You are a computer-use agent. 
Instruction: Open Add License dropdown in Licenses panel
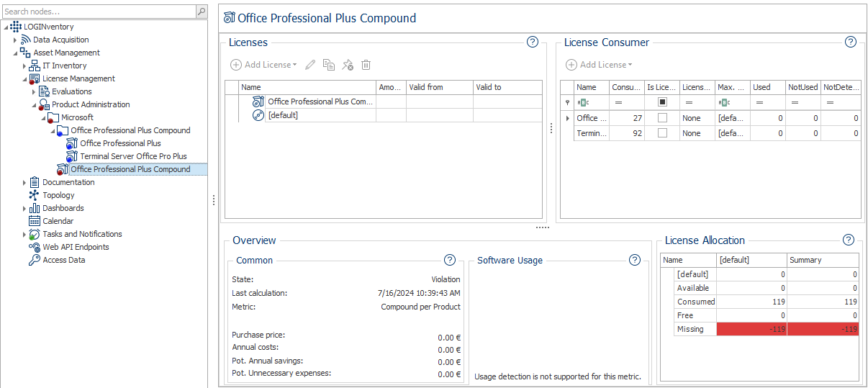coord(263,65)
